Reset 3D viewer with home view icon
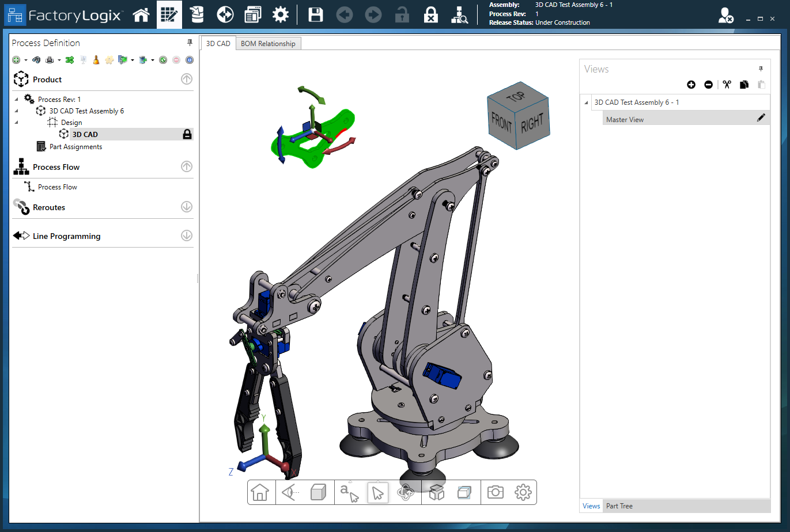The image size is (790, 532). click(260, 493)
